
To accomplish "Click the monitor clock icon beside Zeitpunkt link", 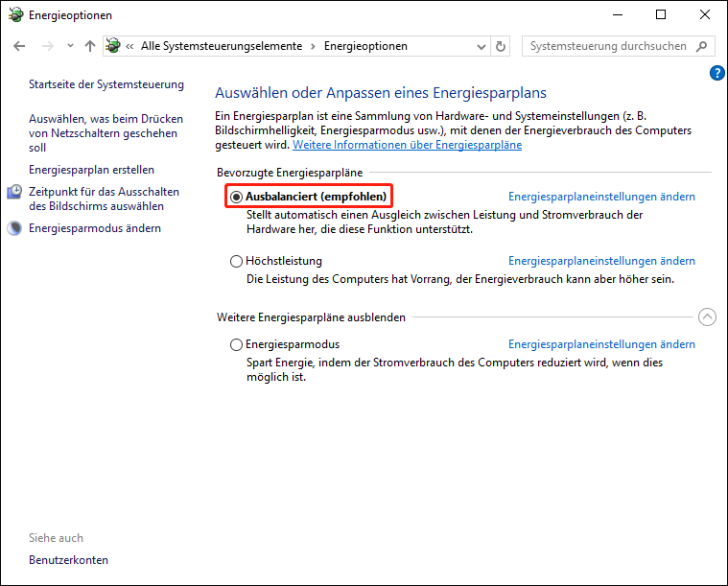I will tap(14, 192).
